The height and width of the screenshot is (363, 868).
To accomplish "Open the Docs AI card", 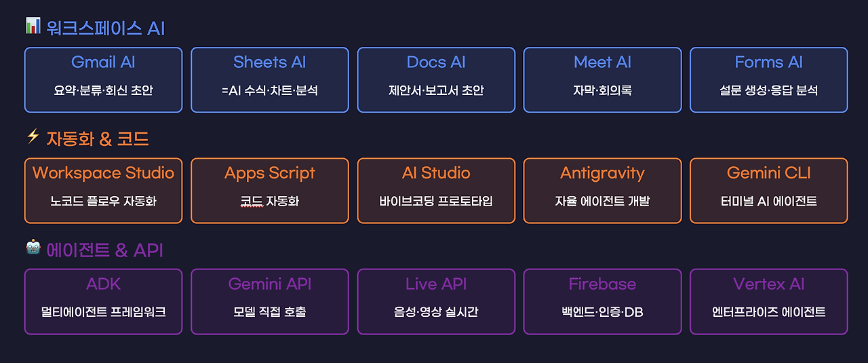I will [436, 80].
